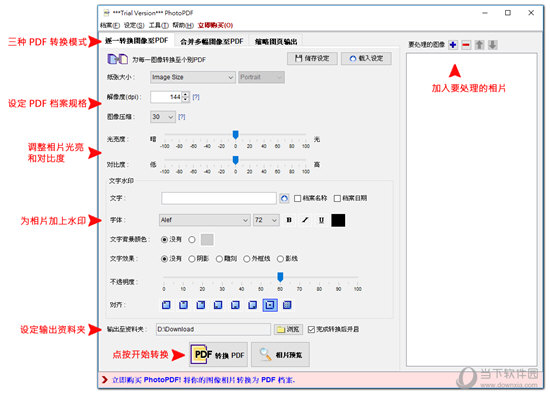Align watermark to top-center icon
The image size is (550, 400).
[183, 305]
